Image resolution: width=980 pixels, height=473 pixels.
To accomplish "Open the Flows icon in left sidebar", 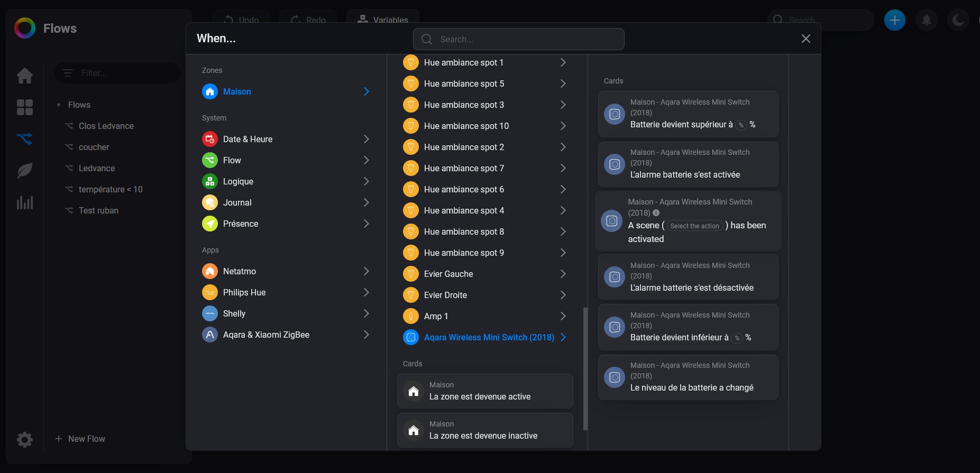I will tap(25, 139).
